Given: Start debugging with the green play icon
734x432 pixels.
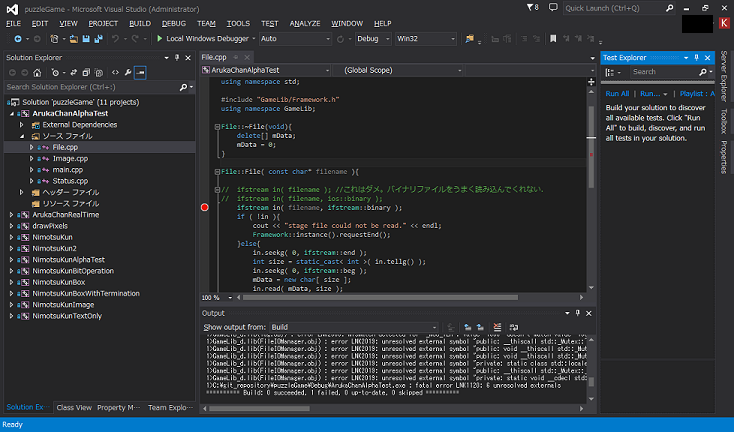Looking at the screenshot, I should (160, 38).
